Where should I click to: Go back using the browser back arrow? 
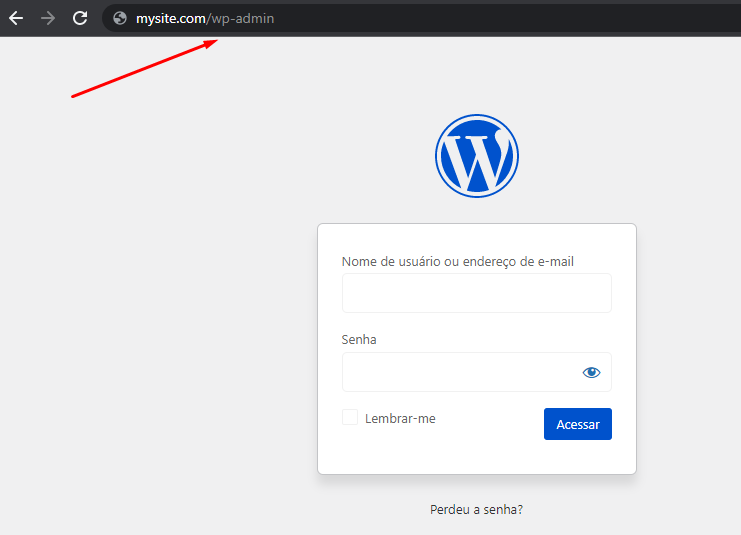point(16,18)
